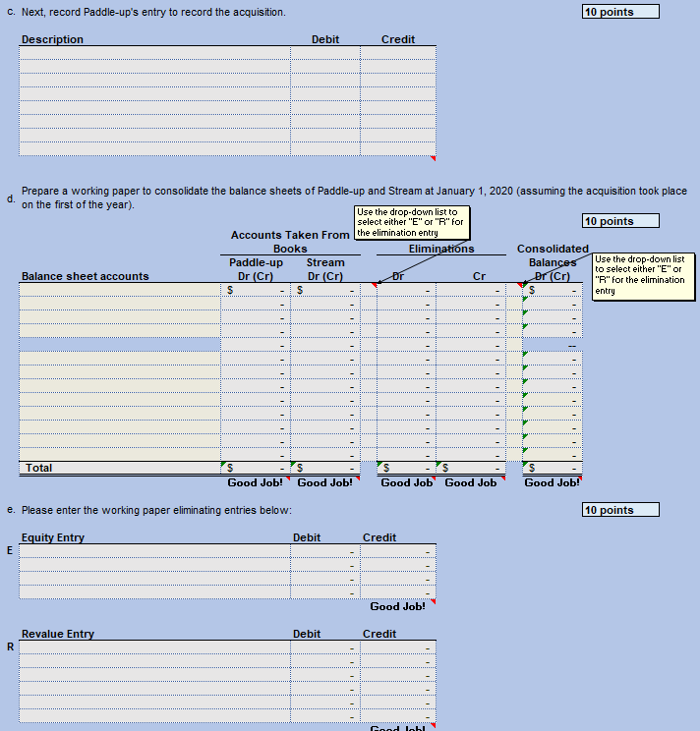This screenshot has width=700, height=731.
Task: Select the first Debit cell of the Revalue Entry
Action: pyautogui.click(x=325, y=647)
